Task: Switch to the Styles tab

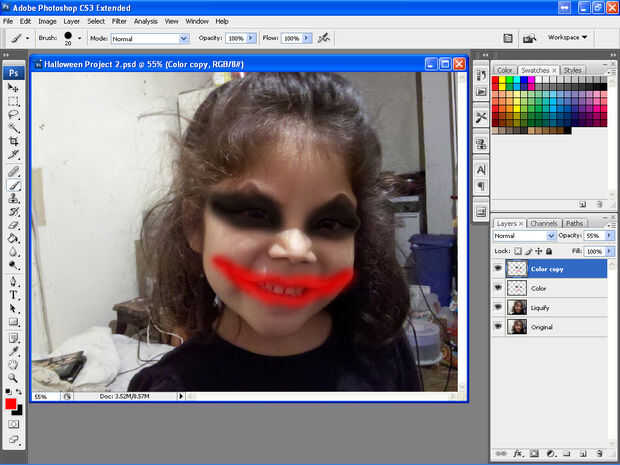Action: [572, 70]
